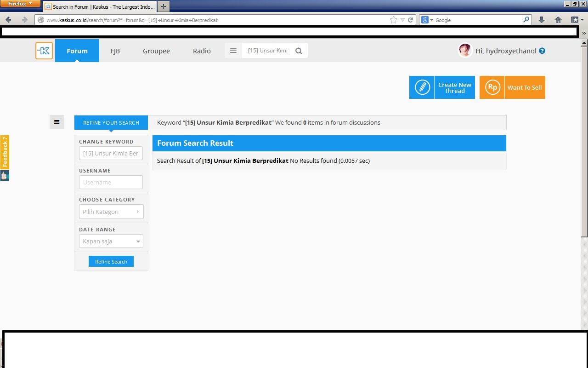Click the No Results found text
This screenshot has width=588, height=368.
[x=313, y=161]
